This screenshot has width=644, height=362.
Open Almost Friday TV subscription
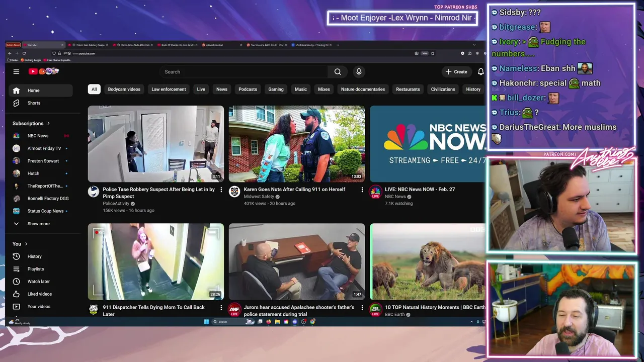point(40,148)
